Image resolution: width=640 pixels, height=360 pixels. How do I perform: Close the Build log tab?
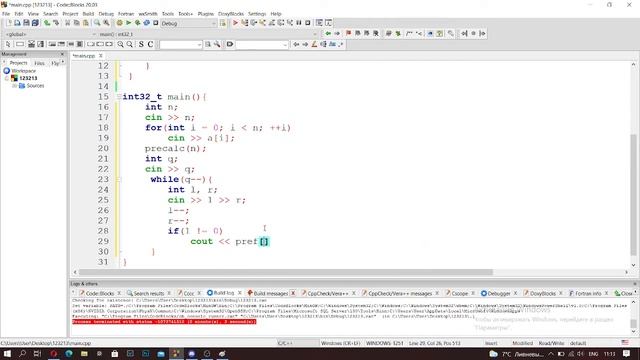[240, 293]
